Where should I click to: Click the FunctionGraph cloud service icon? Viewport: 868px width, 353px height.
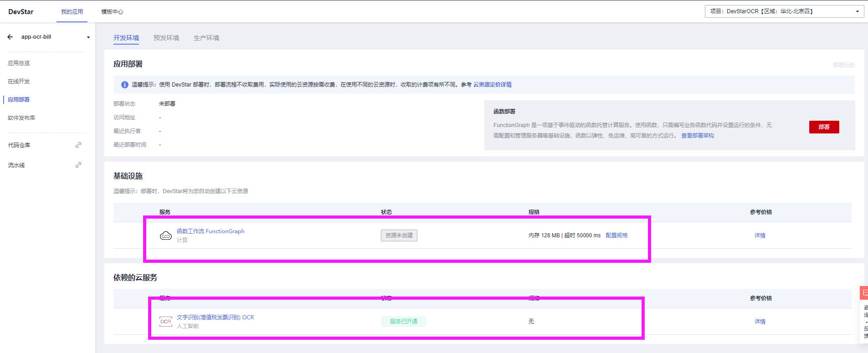pos(166,235)
